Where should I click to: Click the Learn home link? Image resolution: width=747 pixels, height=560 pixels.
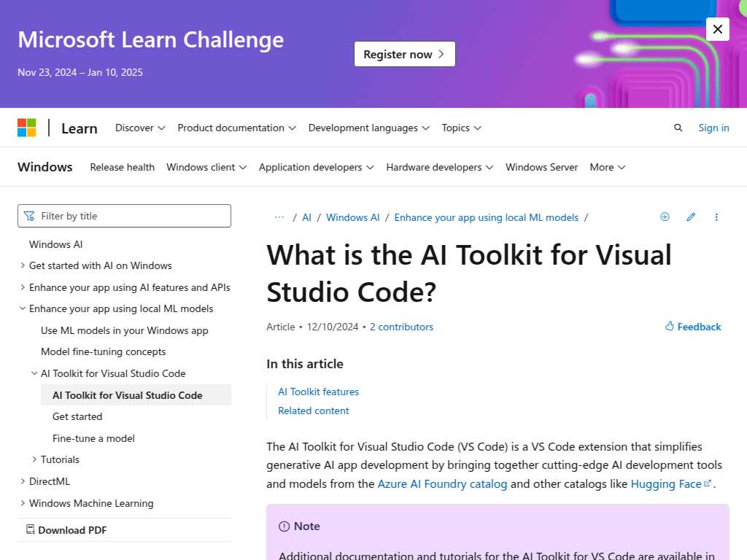(x=79, y=128)
